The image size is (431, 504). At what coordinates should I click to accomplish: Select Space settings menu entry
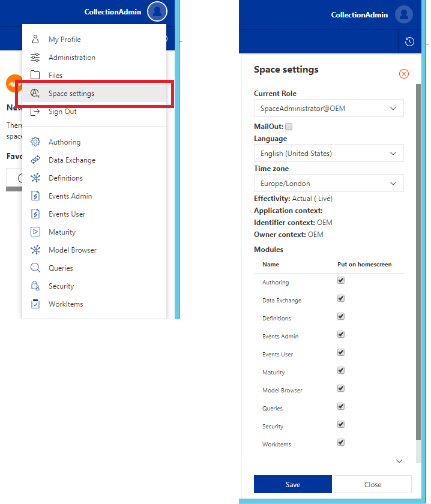point(94,93)
